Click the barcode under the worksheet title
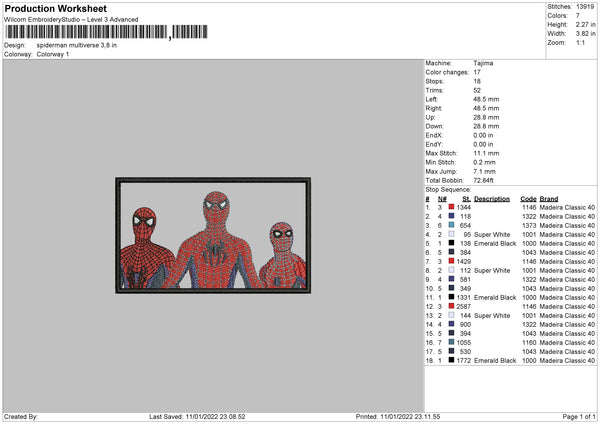Viewport: 600px width, 424px height. click(x=106, y=32)
